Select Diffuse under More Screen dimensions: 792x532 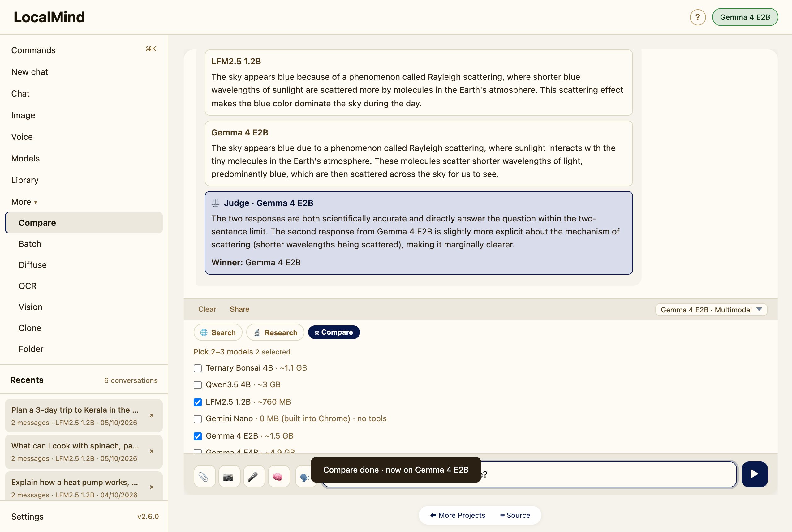[x=84, y=265]
